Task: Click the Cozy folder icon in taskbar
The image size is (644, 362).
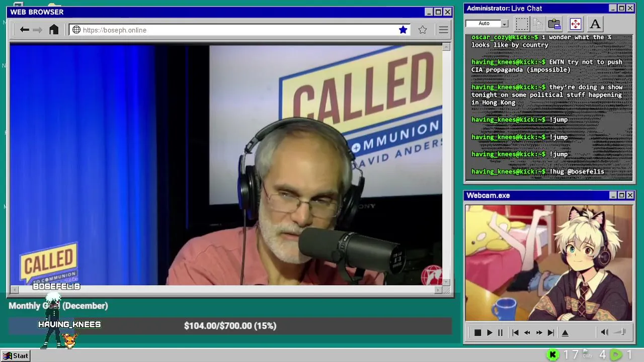Action: (x=588, y=354)
